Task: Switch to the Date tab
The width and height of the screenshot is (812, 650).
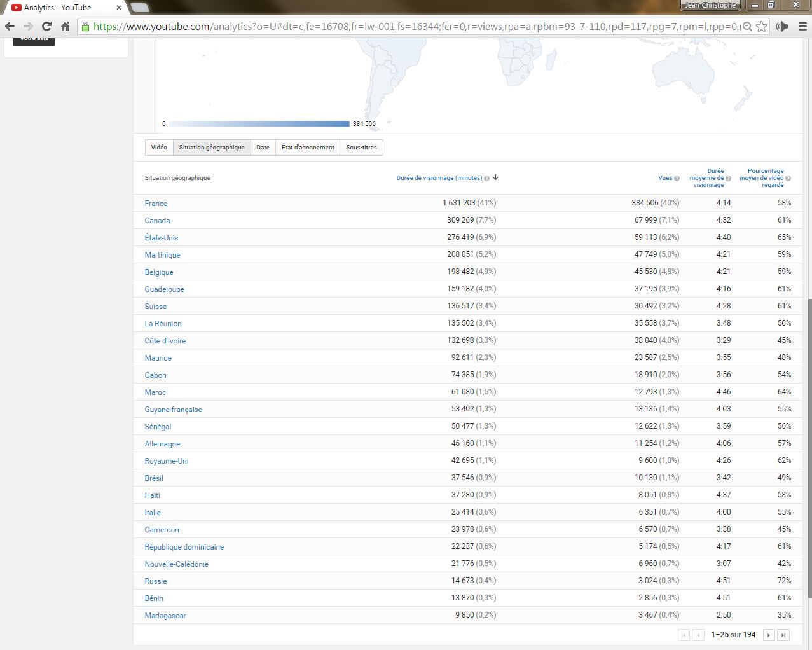Action: tap(263, 148)
